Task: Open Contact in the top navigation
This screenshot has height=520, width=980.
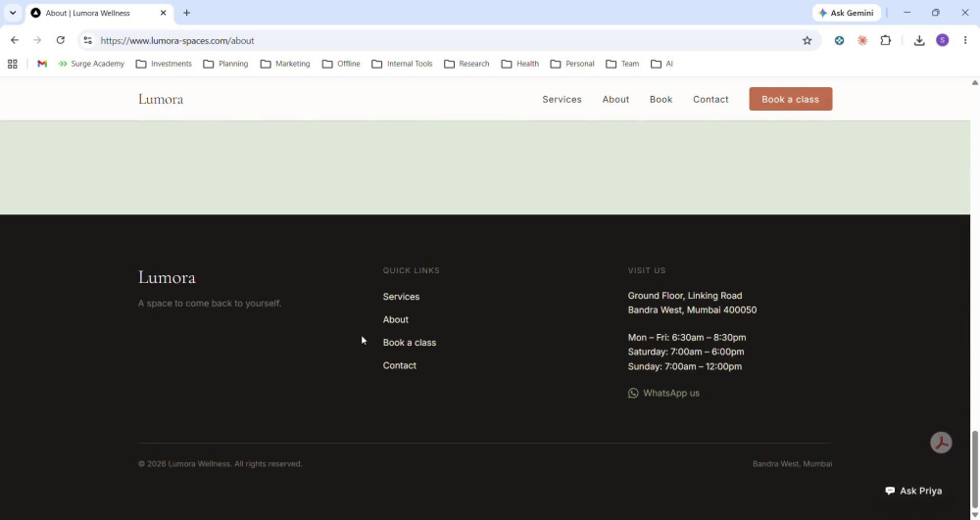Action: (710, 99)
